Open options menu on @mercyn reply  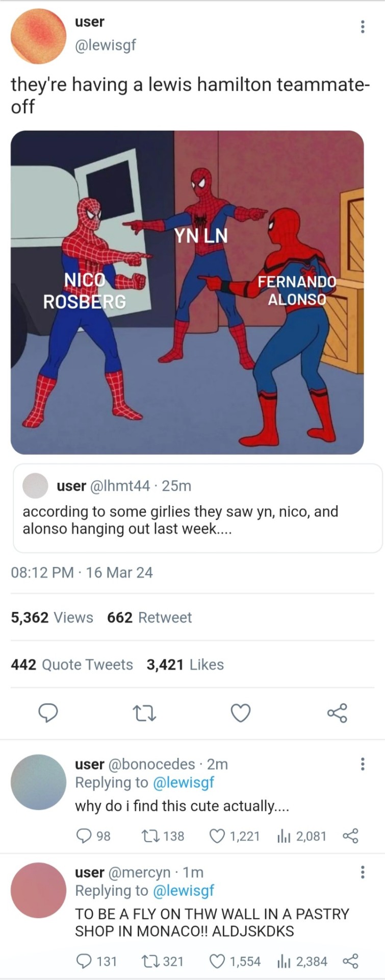pos(362,872)
